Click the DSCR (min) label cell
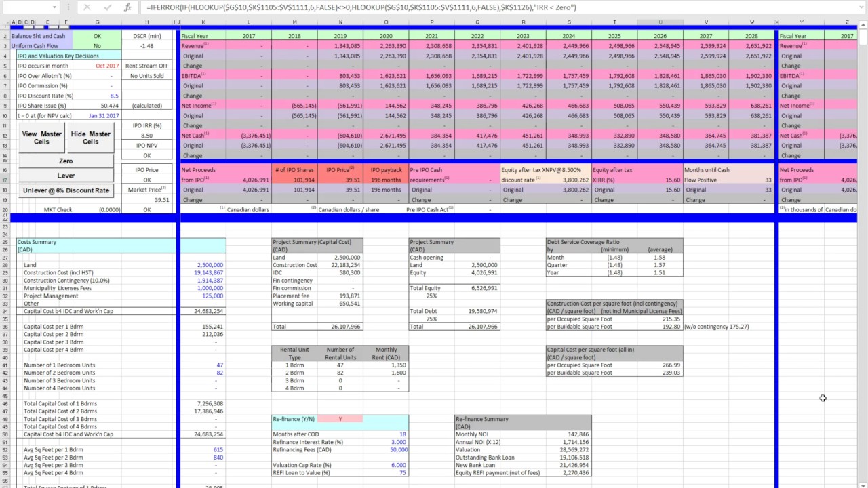Viewport: 868px width, 488px height. point(147,36)
